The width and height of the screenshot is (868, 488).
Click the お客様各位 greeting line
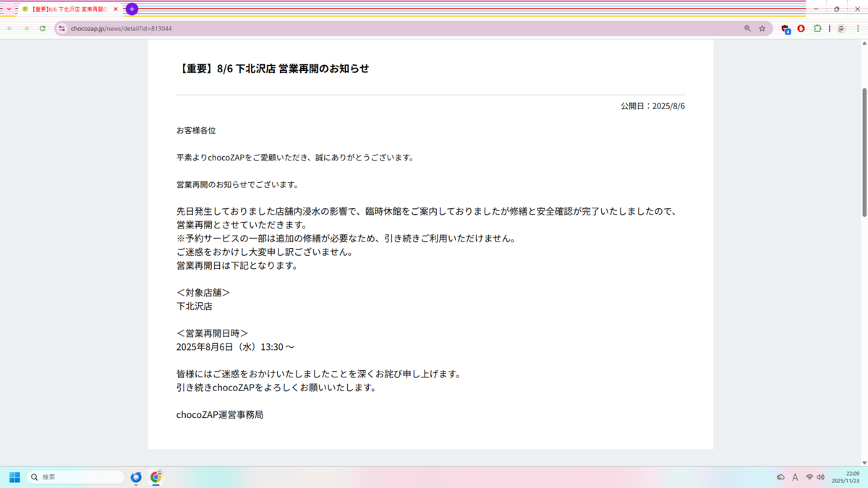196,131
